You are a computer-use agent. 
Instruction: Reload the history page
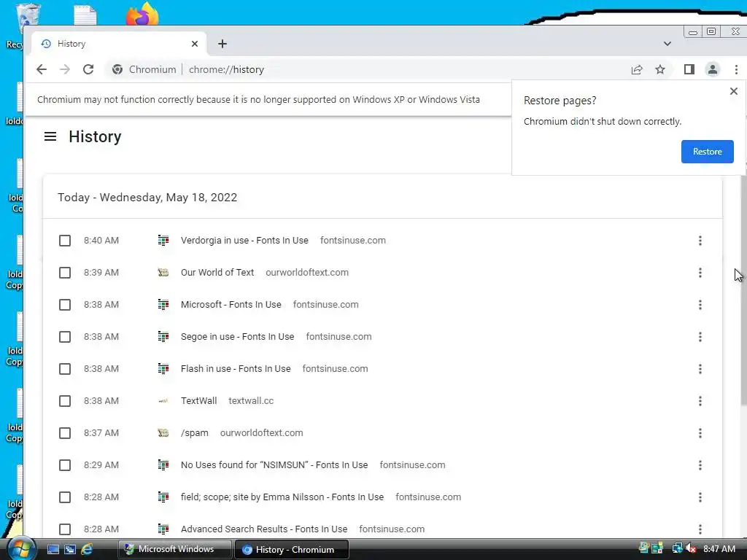88,69
